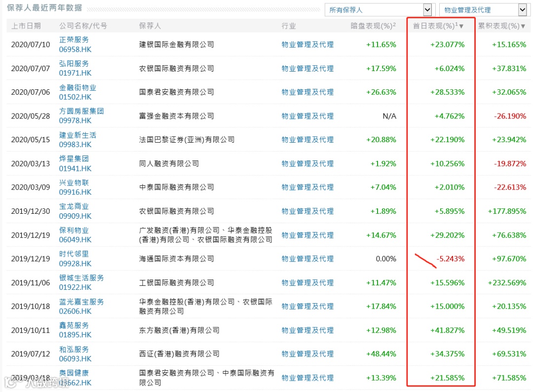Select sponsor 富强金融资本有限公司
Image resolution: width=533 pixels, height=392 pixels.
pyautogui.click(x=176, y=116)
